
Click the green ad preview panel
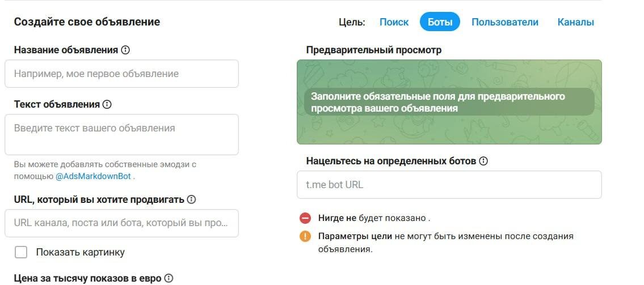pyautogui.click(x=449, y=102)
